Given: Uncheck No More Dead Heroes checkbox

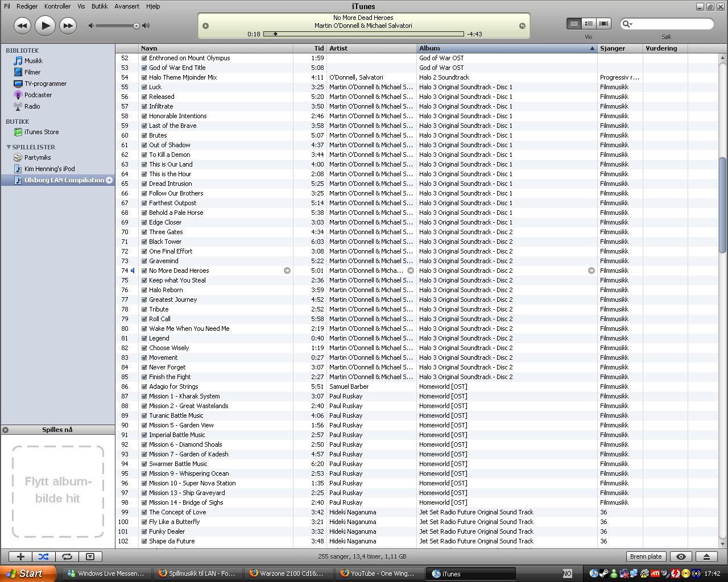Looking at the screenshot, I should pyautogui.click(x=144, y=271).
